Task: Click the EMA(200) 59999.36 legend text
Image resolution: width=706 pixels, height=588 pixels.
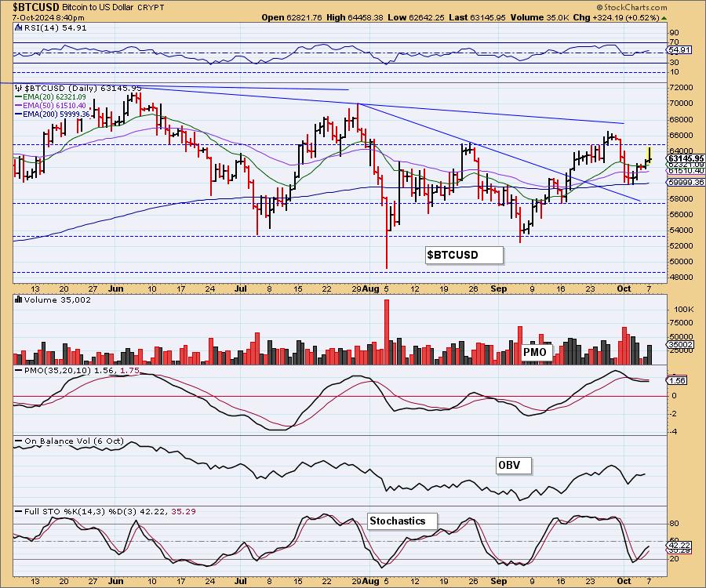Action: tap(56, 114)
